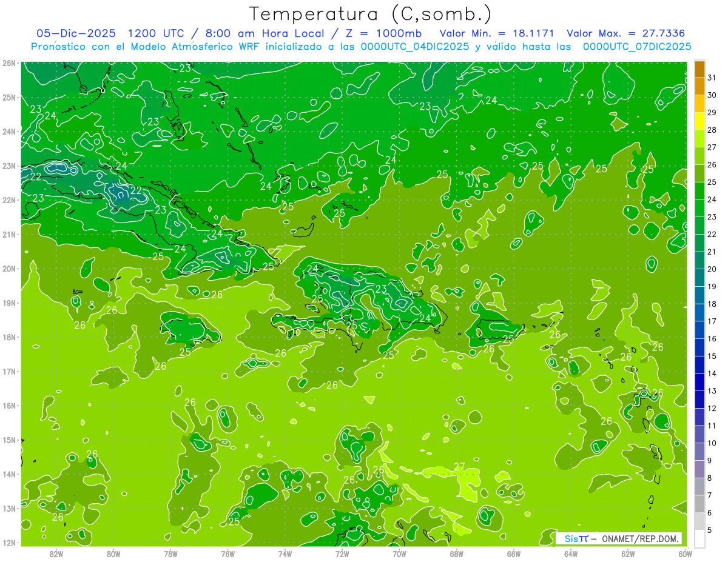Click the '16N' latitude axis label
Screen dimensions: 728x562
8,406
